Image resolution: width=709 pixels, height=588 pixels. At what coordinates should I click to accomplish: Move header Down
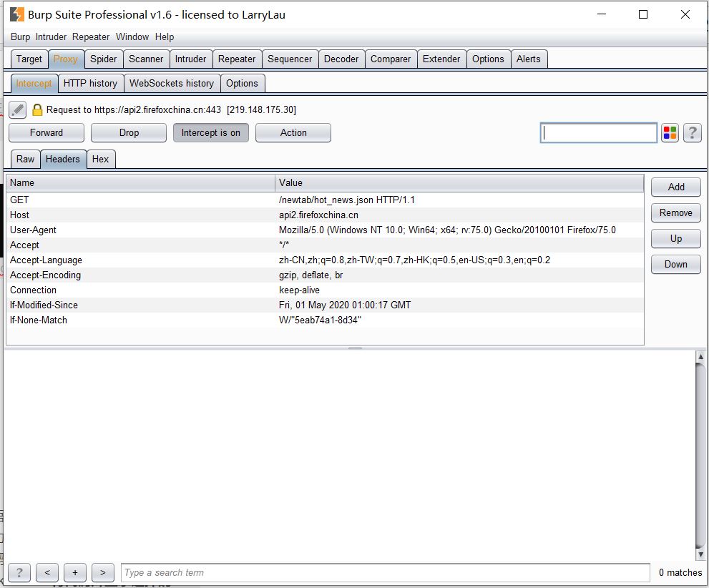(675, 265)
